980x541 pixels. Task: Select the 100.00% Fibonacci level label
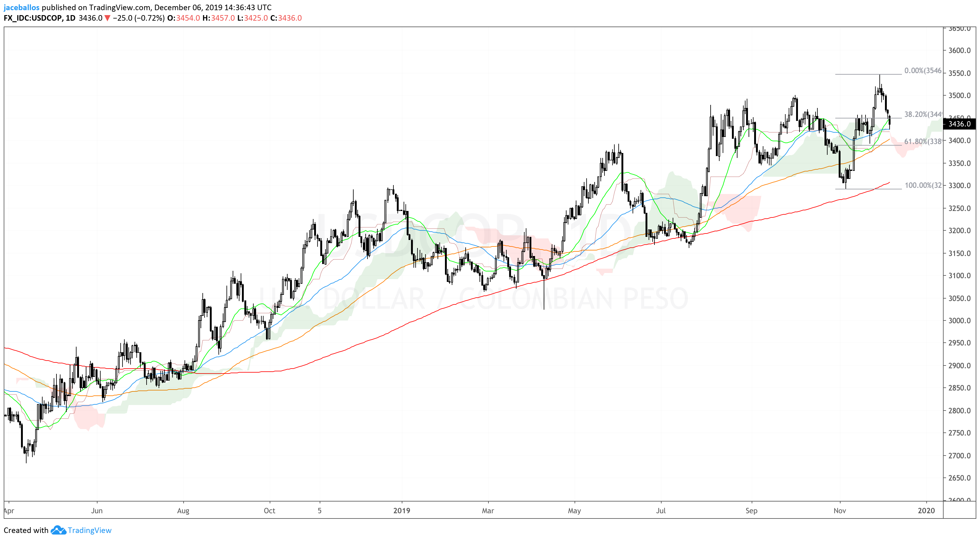[x=923, y=185]
